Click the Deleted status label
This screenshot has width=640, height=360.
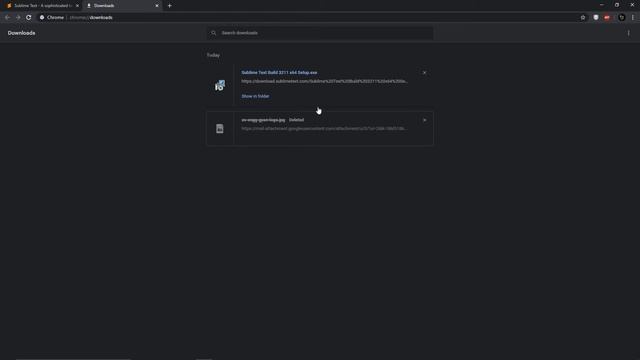click(296, 120)
